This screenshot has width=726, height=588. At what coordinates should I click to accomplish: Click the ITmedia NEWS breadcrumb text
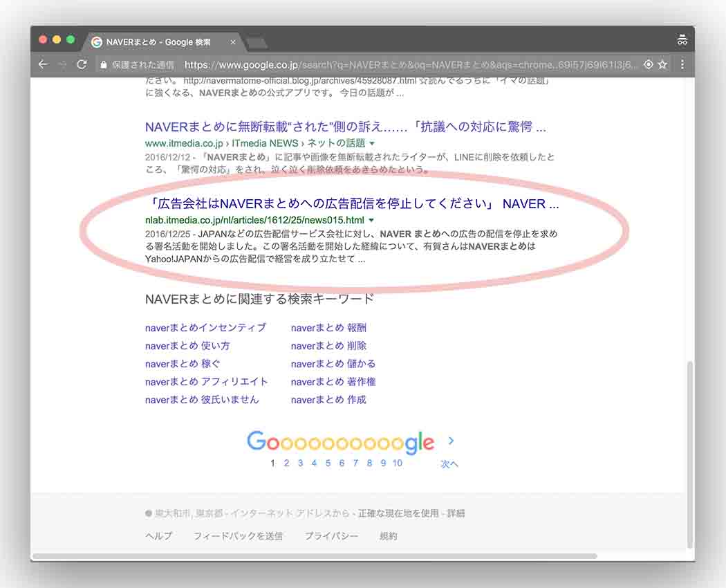pyautogui.click(x=265, y=143)
